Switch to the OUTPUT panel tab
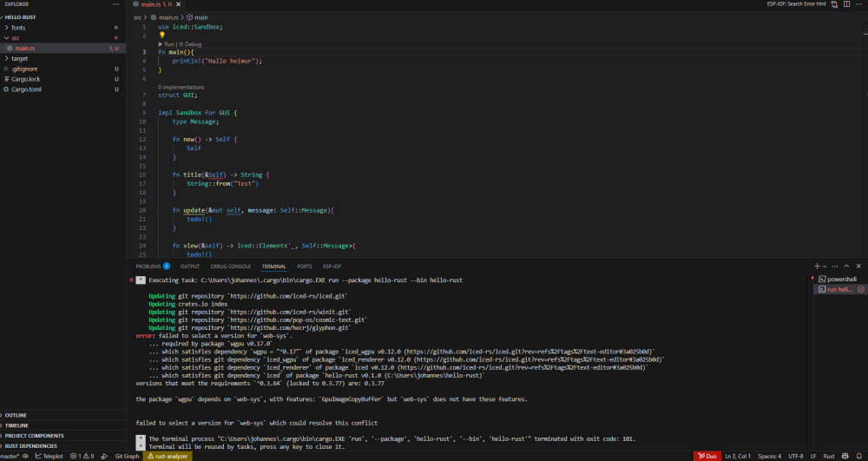This screenshot has height=461, width=868. click(x=190, y=267)
